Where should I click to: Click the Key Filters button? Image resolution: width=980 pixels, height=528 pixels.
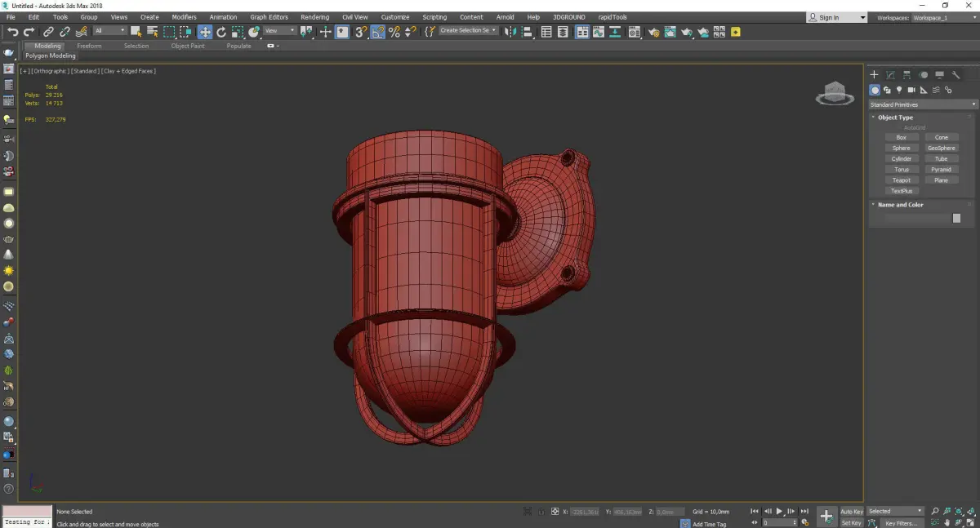pos(901,522)
